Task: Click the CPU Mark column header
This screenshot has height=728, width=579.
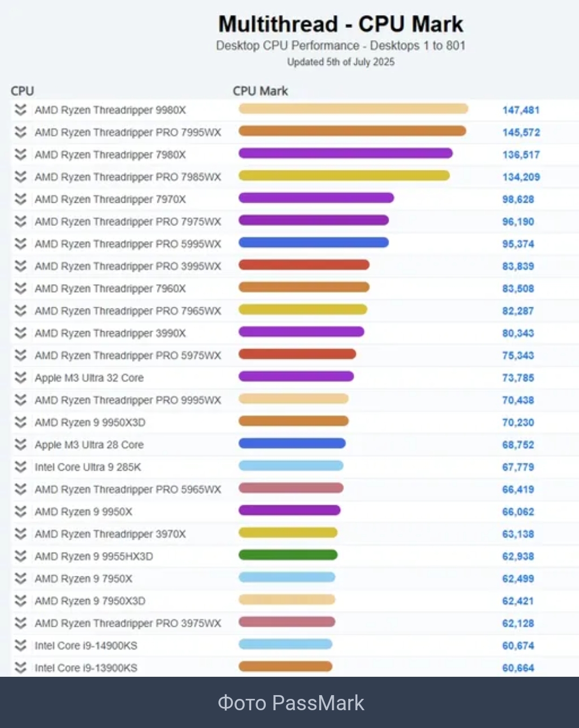Action: tap(260, 91)
